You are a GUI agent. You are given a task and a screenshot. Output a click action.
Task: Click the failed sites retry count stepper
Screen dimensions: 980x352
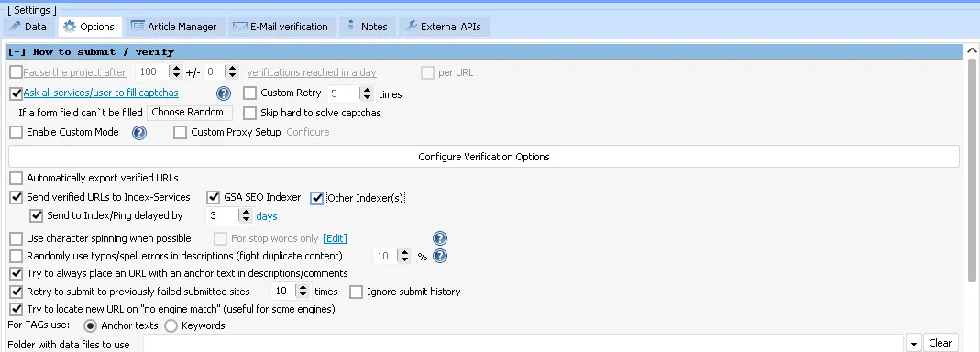click(x=303, y=291)
